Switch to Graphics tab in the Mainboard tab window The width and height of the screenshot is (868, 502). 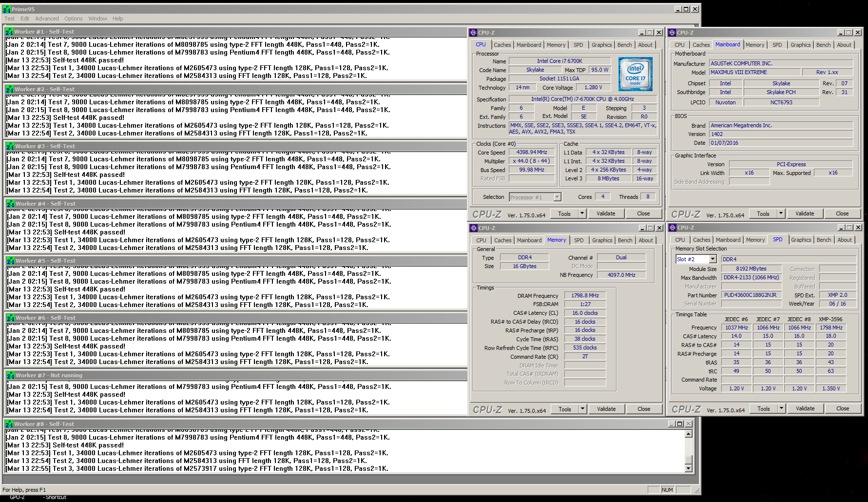click(x=800, y=45)
